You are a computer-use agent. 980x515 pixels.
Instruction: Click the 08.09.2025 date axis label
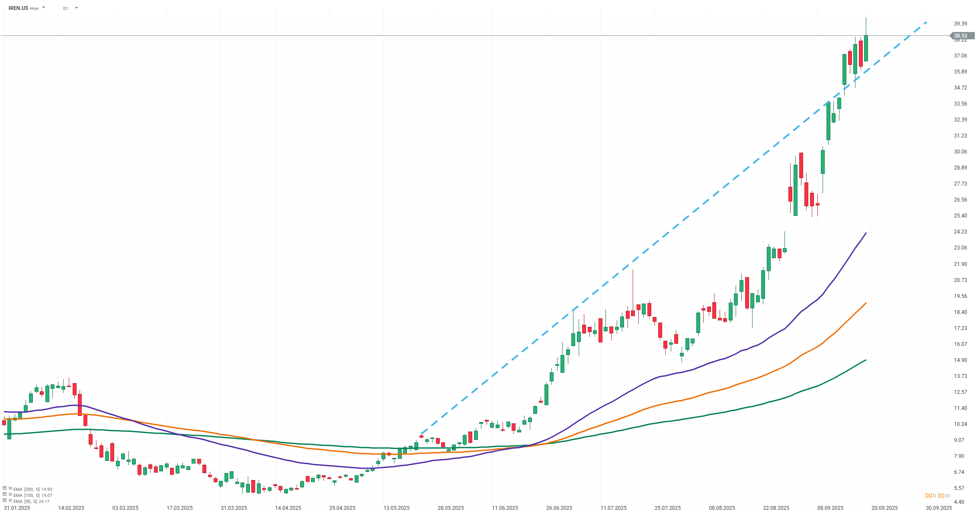[830, 508]
